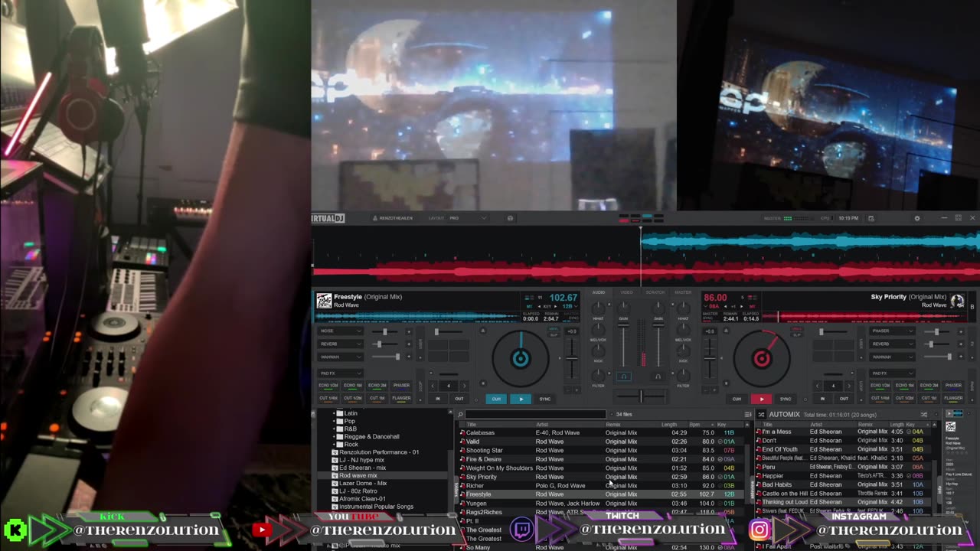Viewport: 980px width, 551px height.
Task: Open VirtualDJ settings gear icon
Action: 916,218
